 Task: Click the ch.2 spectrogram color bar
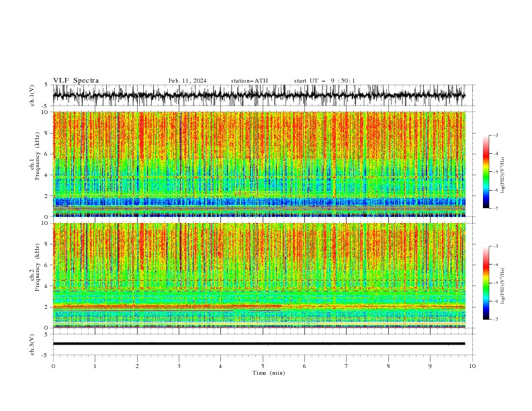486,283
